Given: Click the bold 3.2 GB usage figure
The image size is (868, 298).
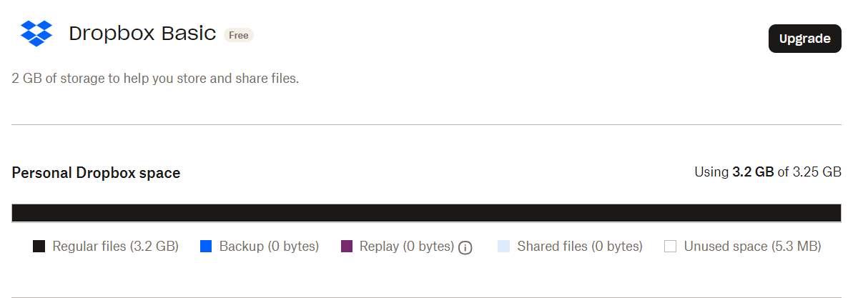Looking at the screenshot, I should click(x=753, y=172).
